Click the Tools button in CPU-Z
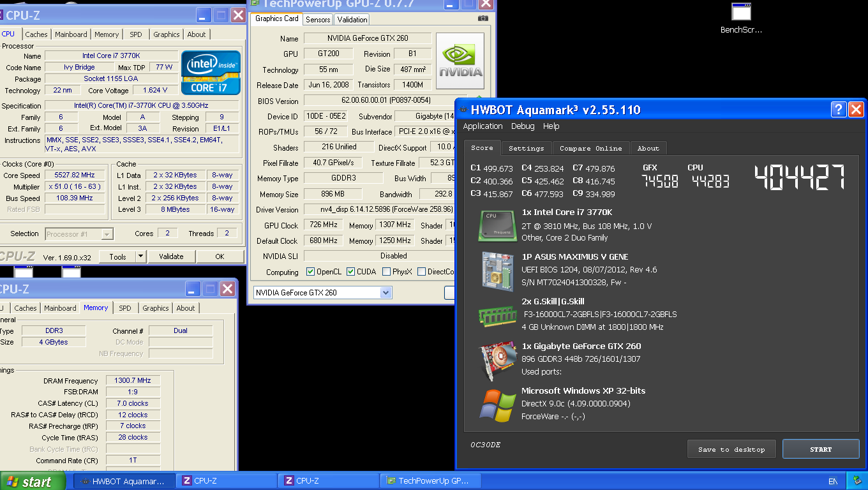The height and width of the screenshot is (490, 868). [118, 256]
